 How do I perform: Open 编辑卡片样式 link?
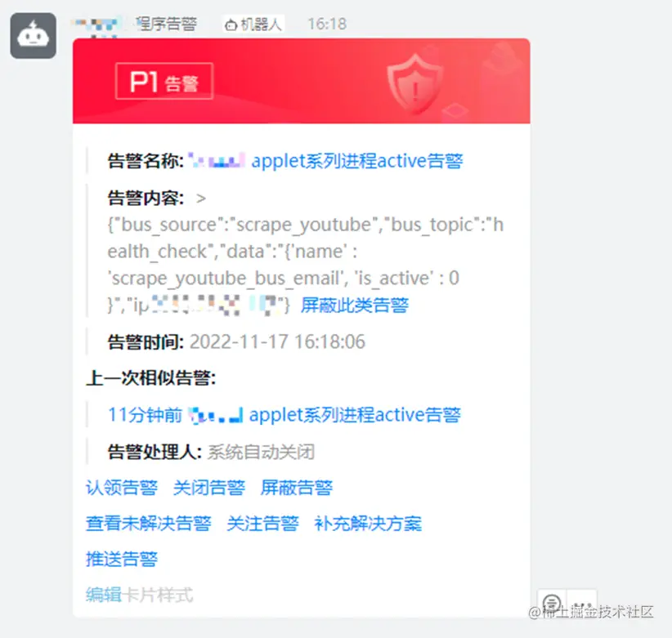[139, 595]
